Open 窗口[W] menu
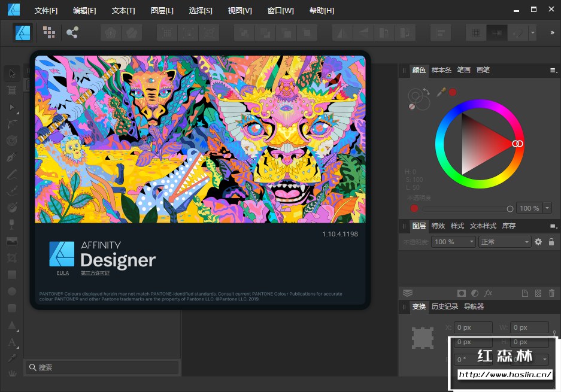Screen dimensions: 561x392 (280, 11)
